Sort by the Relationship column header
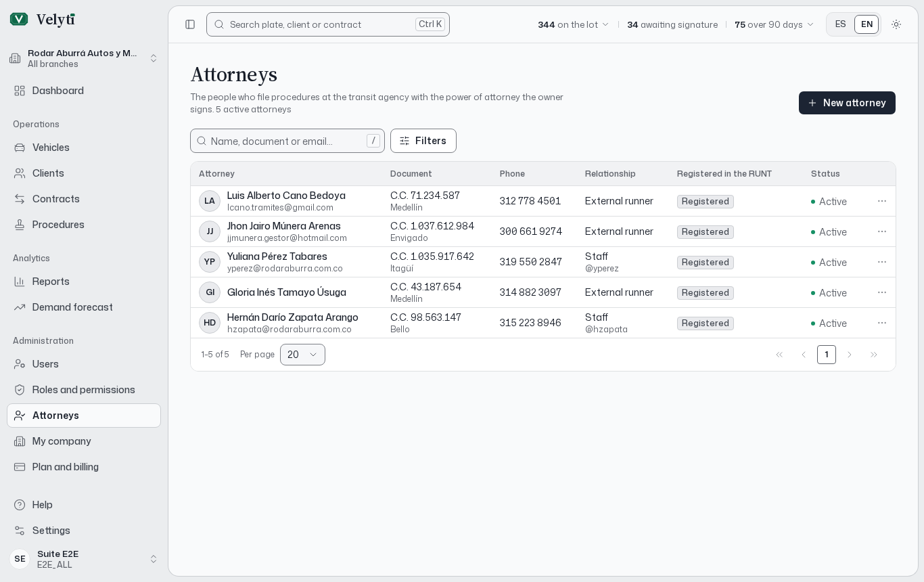 pyautogui.click(x=610, y=174)
